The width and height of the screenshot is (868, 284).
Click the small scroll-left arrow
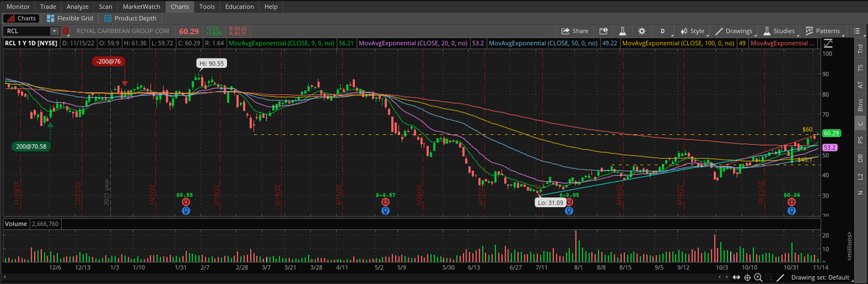(x=720, y=277)
